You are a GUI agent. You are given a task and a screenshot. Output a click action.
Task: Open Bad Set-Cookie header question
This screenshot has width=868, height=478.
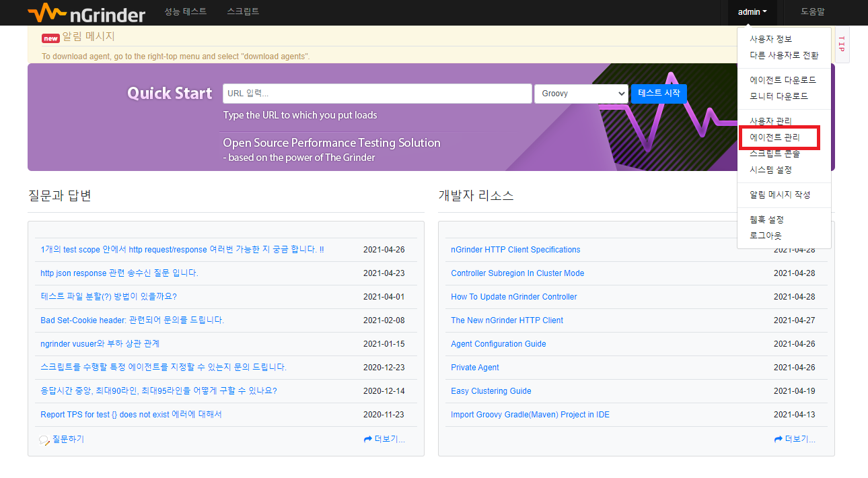point(132,320)
